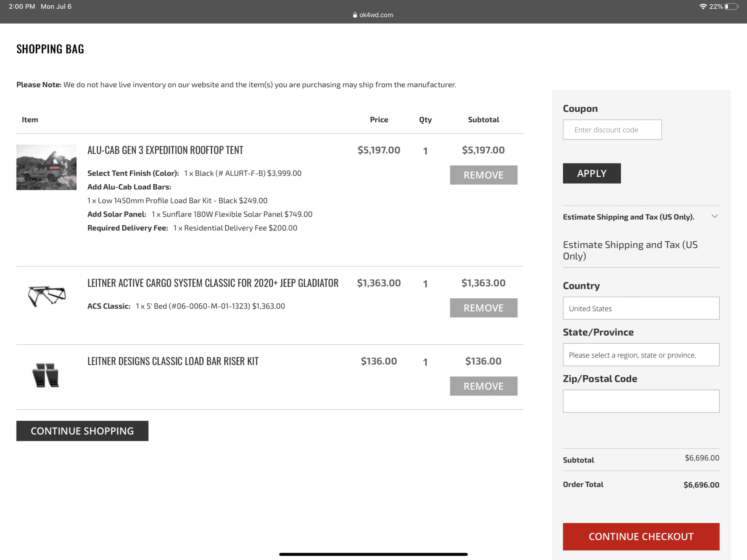Remove the Leitner Active Cargo System item

[484, 308]
